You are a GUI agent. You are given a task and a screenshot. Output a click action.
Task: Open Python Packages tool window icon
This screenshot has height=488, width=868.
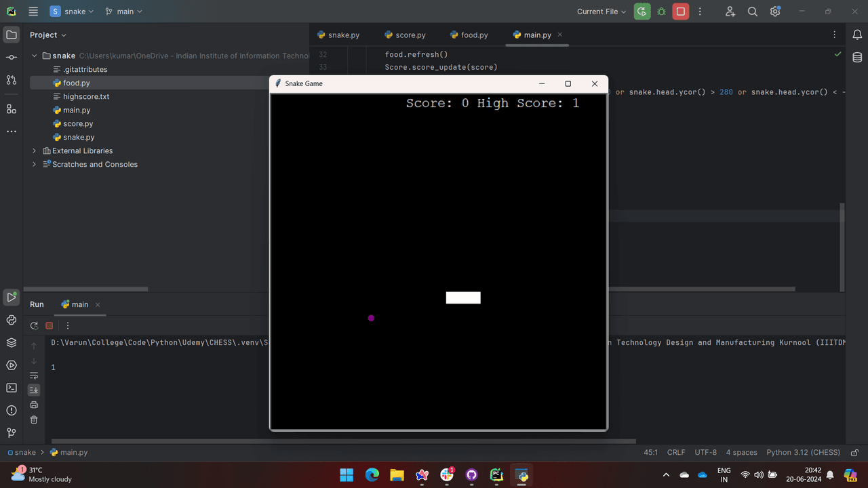point(12,343)
